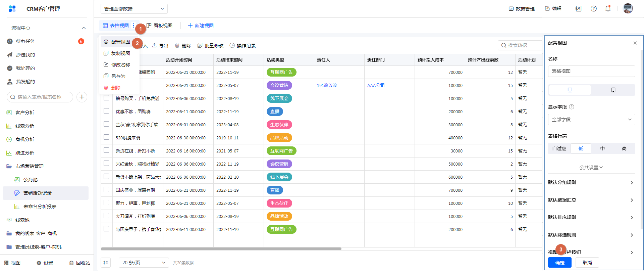644x271 pixels.
Task: Click the 搜索数据 search field
Action: (x=520, y=45)
